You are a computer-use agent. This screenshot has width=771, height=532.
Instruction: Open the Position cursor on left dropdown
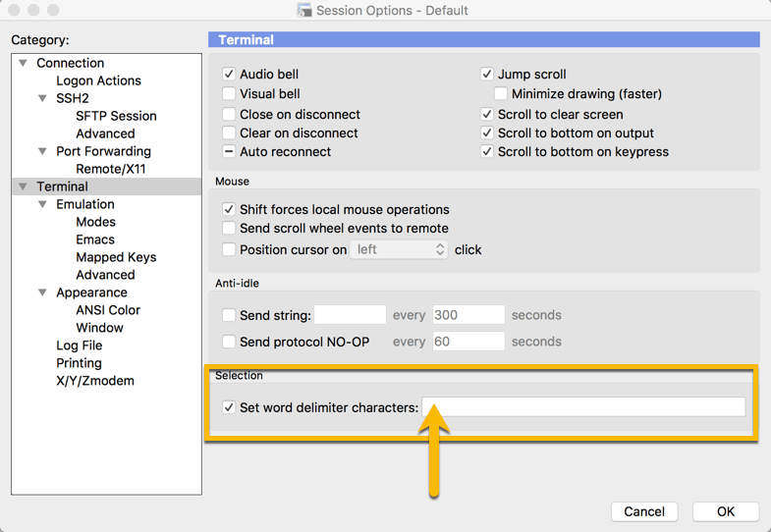tap(399, 250)
